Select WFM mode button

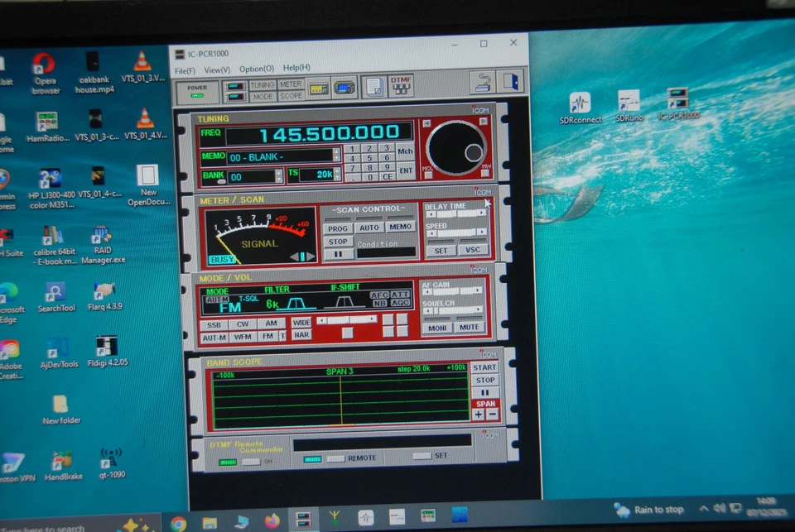pyautogui.click(x=241, y=336)
